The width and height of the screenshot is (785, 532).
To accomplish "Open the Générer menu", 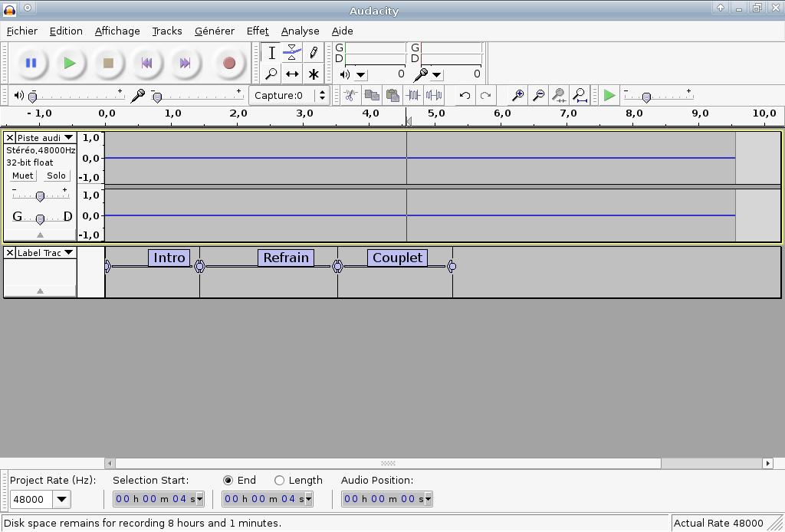I will (x=214, y=31).
